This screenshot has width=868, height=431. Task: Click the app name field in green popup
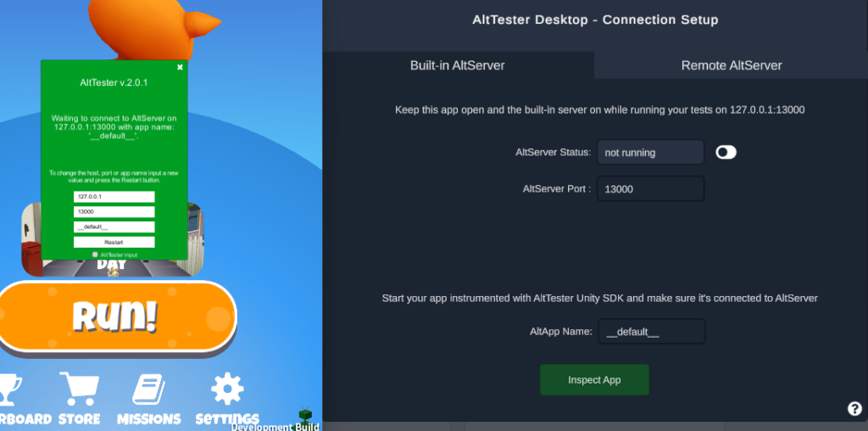click(114, 227)
